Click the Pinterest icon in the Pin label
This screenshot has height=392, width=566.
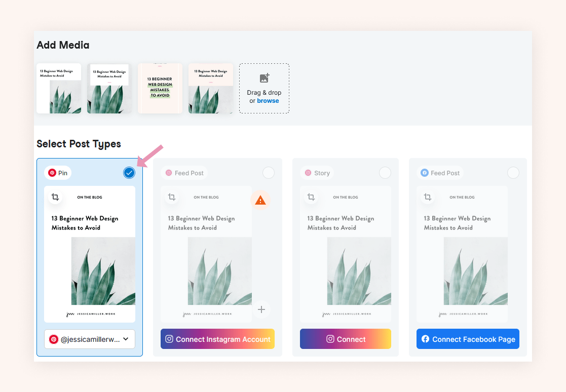pyautogui.click(x=53, y=172)
